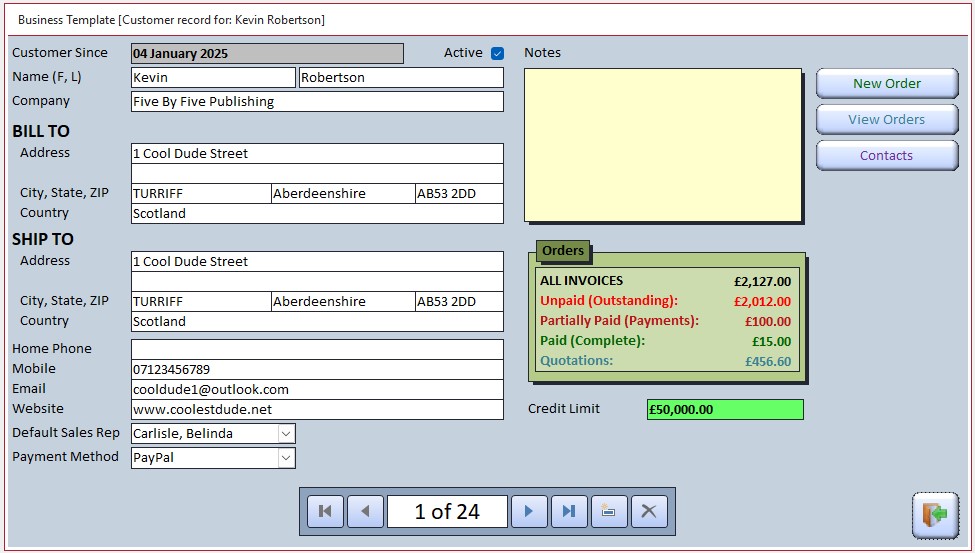Click inside the yellow Notes box
Screen dimensions: 975x553
pos(662,145)
